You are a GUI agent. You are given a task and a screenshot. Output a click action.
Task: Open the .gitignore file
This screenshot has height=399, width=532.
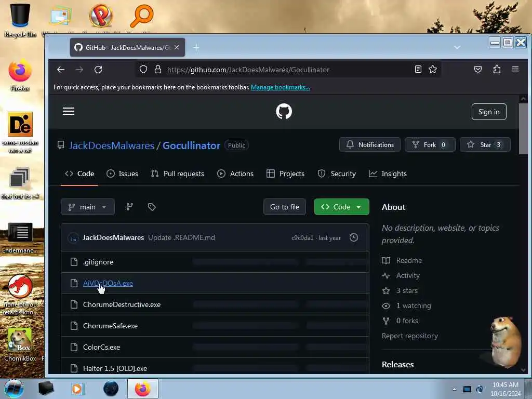point(98,262)
